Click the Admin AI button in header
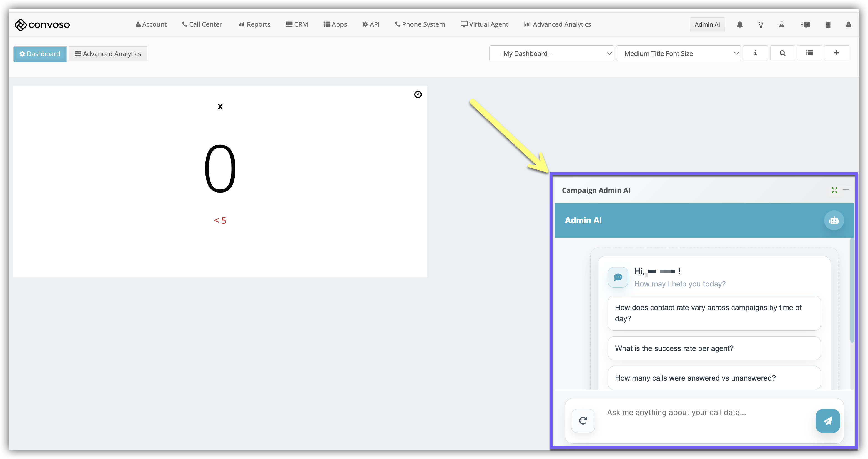Screen dimensions: 868x459 click(x=707, y=25)
